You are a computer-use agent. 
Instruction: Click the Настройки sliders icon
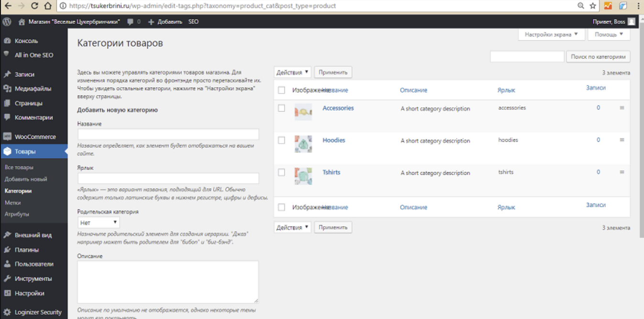[7, 293]
